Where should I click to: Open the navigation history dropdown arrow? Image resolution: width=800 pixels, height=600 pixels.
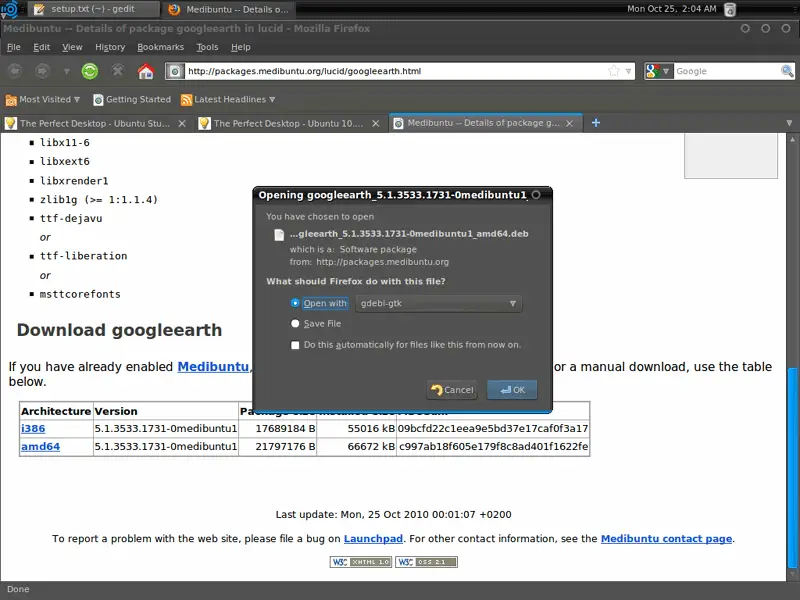66,71
